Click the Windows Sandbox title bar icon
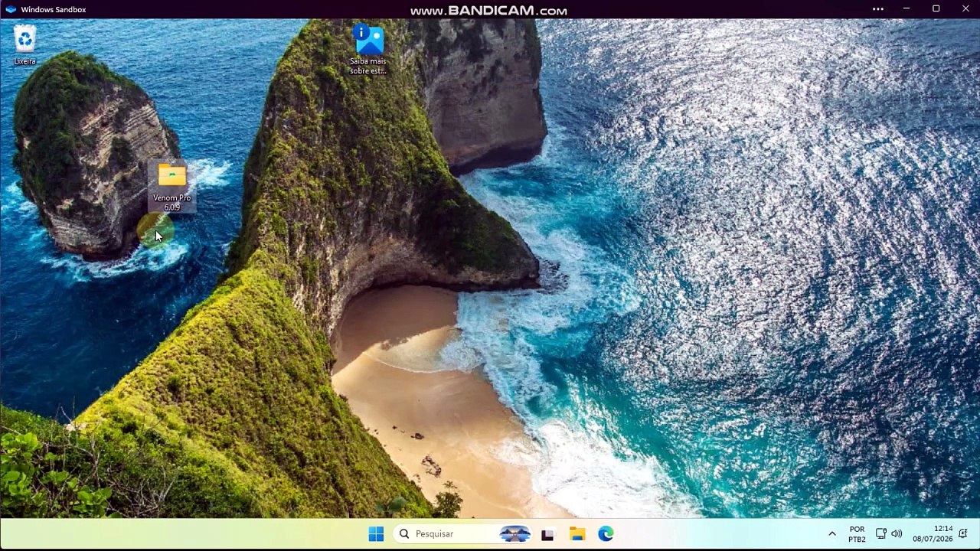The height and width of the screenshot is (551, 980). pyautogui.click(x=11, y=9)
